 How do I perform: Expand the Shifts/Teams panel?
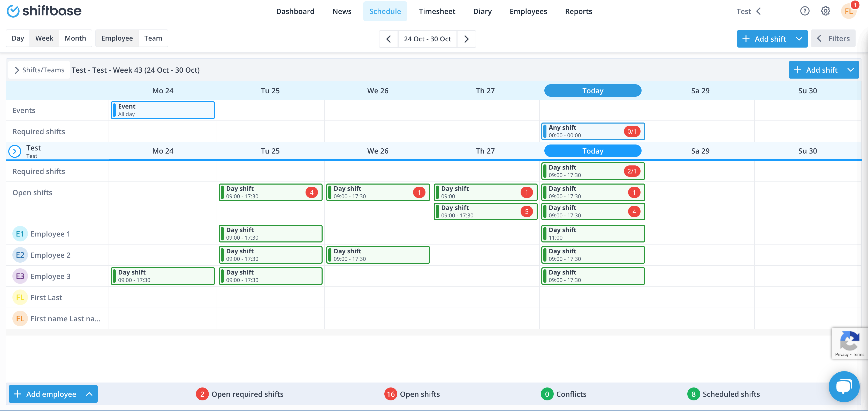(39, 70)
